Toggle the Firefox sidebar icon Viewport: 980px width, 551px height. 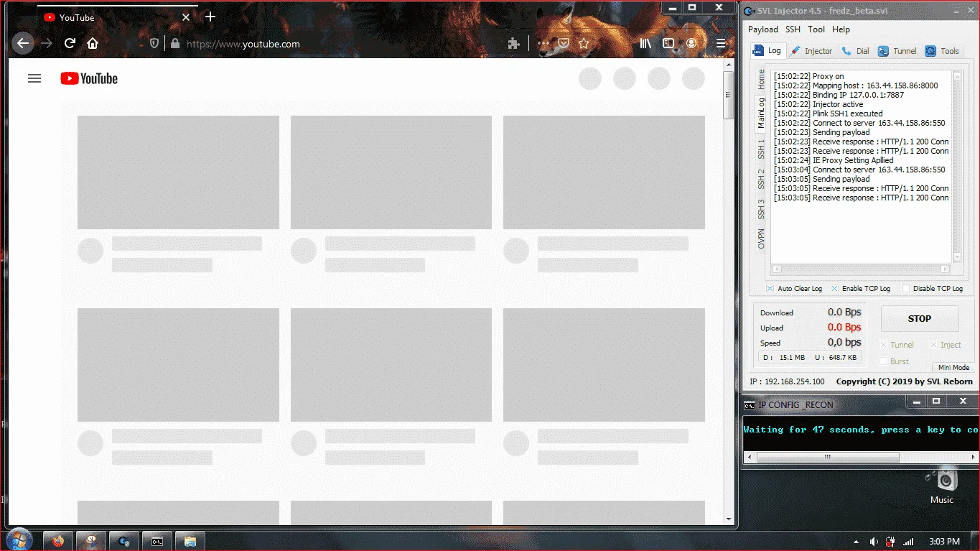click(x=668, y=44)
